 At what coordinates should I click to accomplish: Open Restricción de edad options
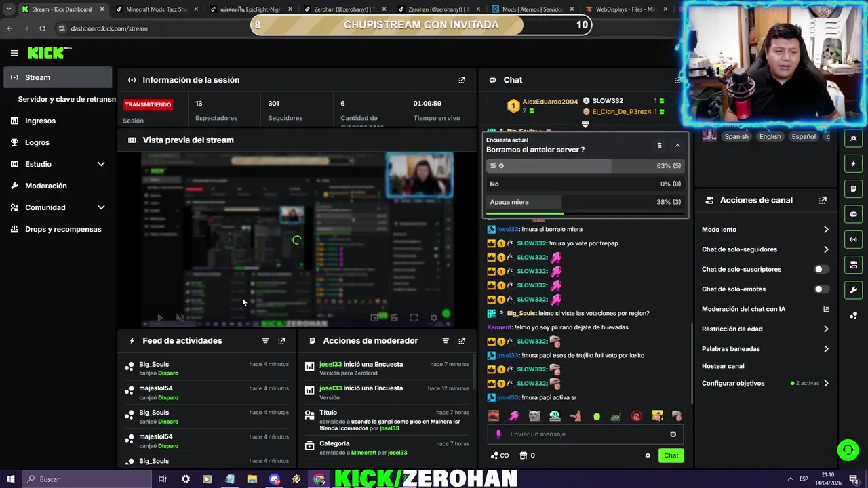tap(765, 329)
